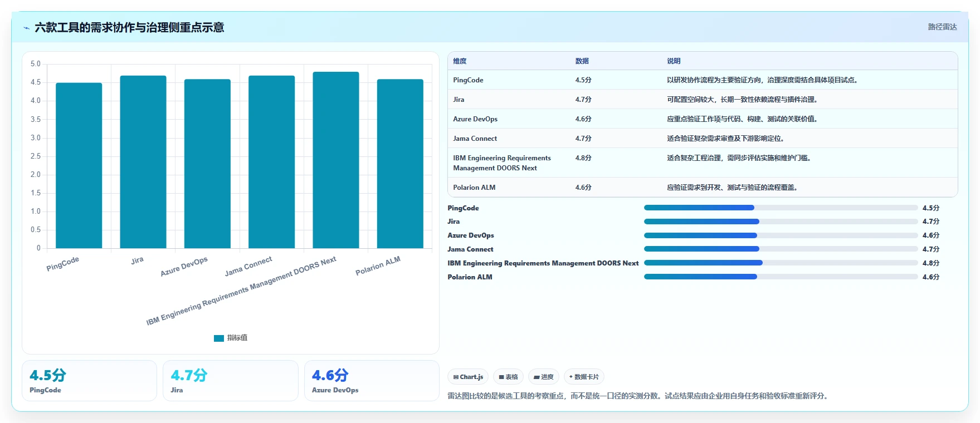This screenshot has height=423, width=980.
Task: Select the Jira bar in the chart
Action: coord(143,162)
